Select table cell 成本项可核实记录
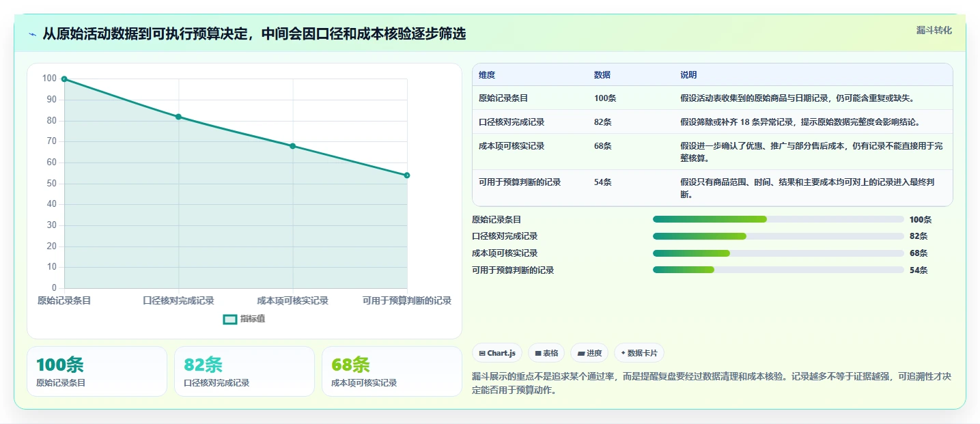Screen dimensions: 980x424 point(512,145)
